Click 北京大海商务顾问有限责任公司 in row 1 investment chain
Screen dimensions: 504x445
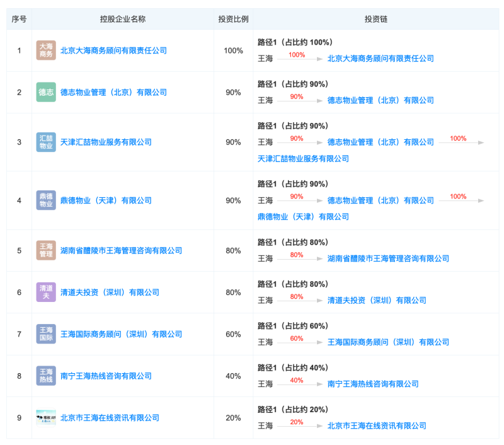[381, 59]
